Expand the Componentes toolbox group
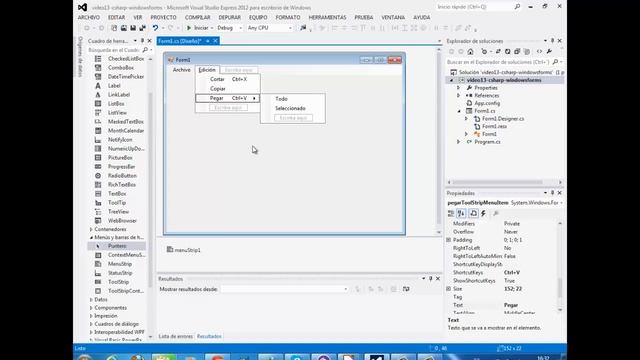 [x=91, y=308]
